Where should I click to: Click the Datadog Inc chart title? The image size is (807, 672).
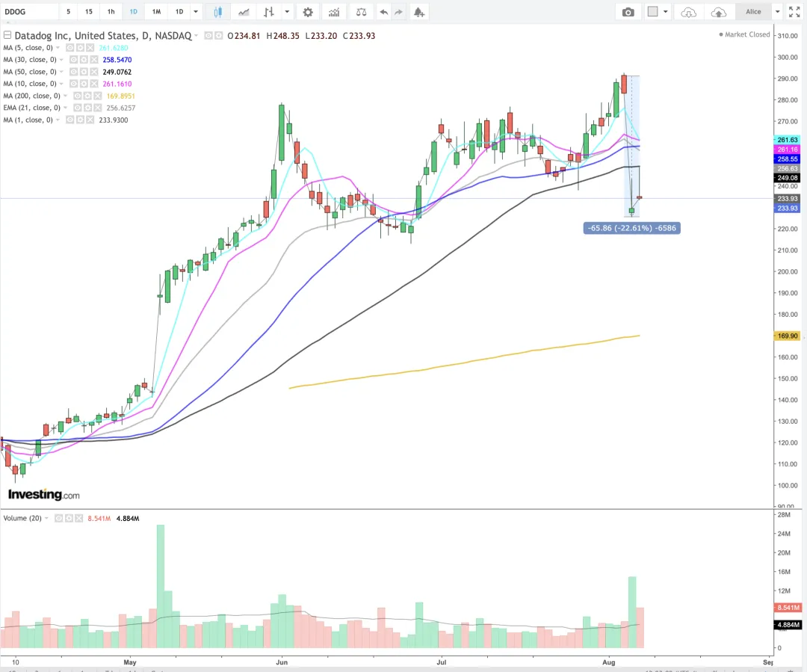pyautogui.click(x=103, y=36)
